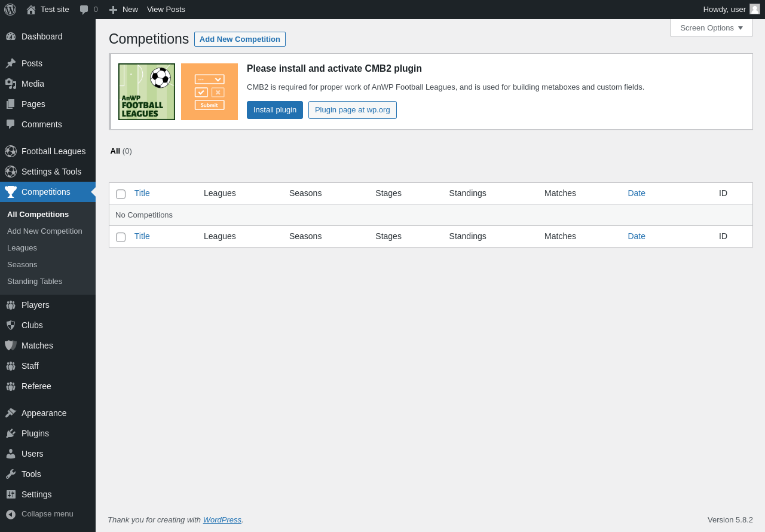Sort by Date in the table header
Screen dimensions: 765x532
pyautogui.click(x=637, y=193)
